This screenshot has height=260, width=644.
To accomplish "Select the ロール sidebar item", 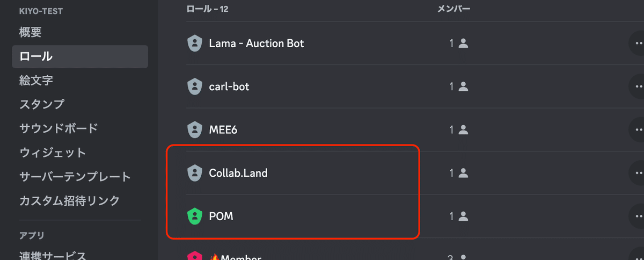I will tap(80, 56).
